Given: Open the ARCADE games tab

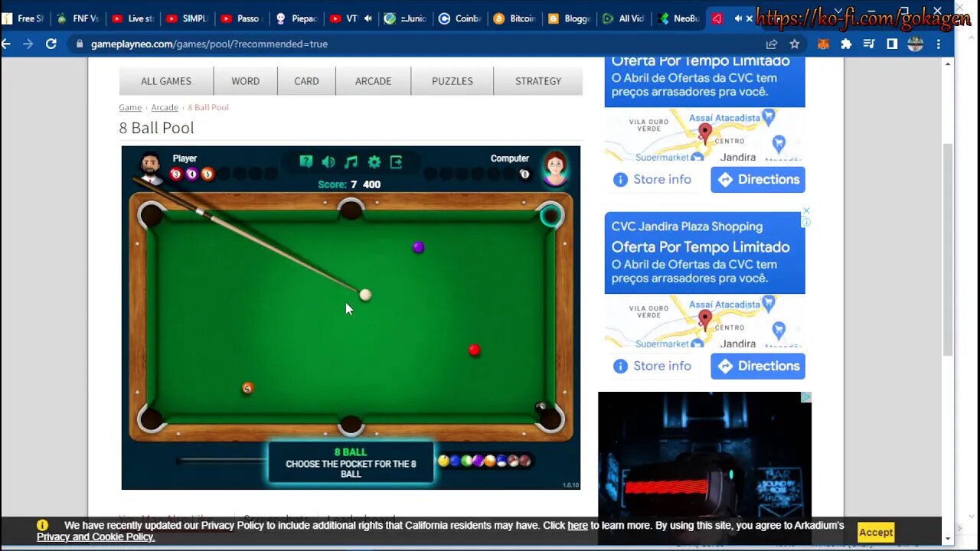Looking at the screenshot, I should [x=373, y=81].
